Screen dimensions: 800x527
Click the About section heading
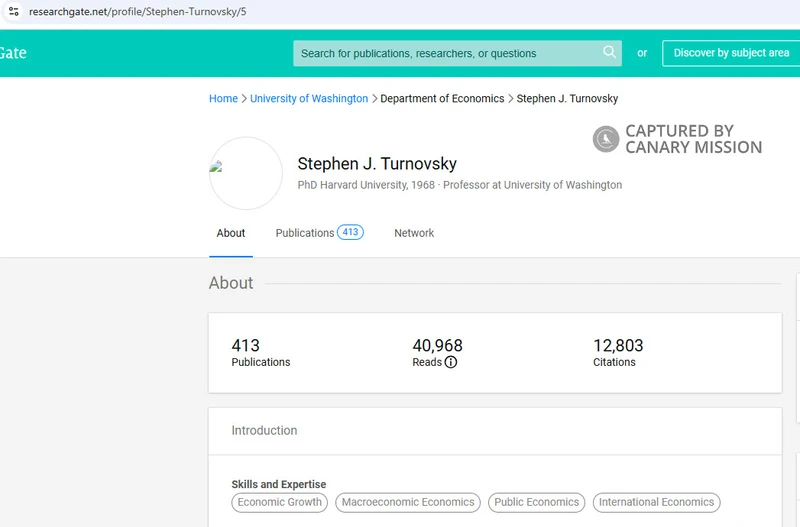click(x=231, y=283)
